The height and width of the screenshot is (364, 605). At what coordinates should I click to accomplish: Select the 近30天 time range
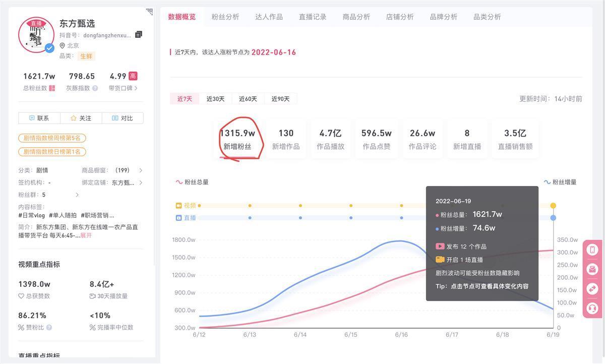(215, 99)
